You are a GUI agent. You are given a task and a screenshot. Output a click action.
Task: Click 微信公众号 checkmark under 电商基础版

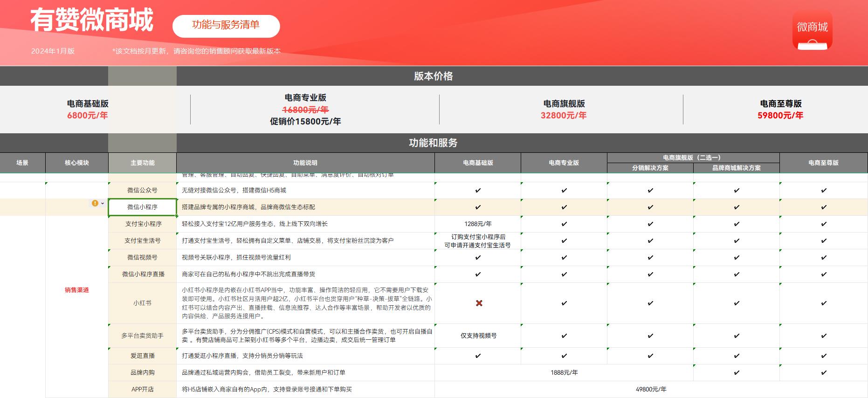478,190
